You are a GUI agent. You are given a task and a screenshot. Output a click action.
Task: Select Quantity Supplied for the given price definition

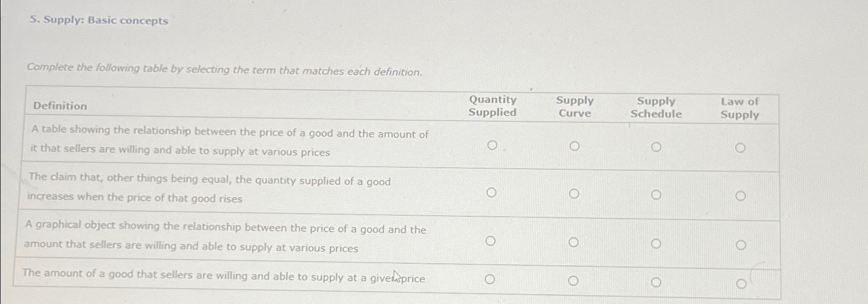pyautogui.click(x=489, y=280)
